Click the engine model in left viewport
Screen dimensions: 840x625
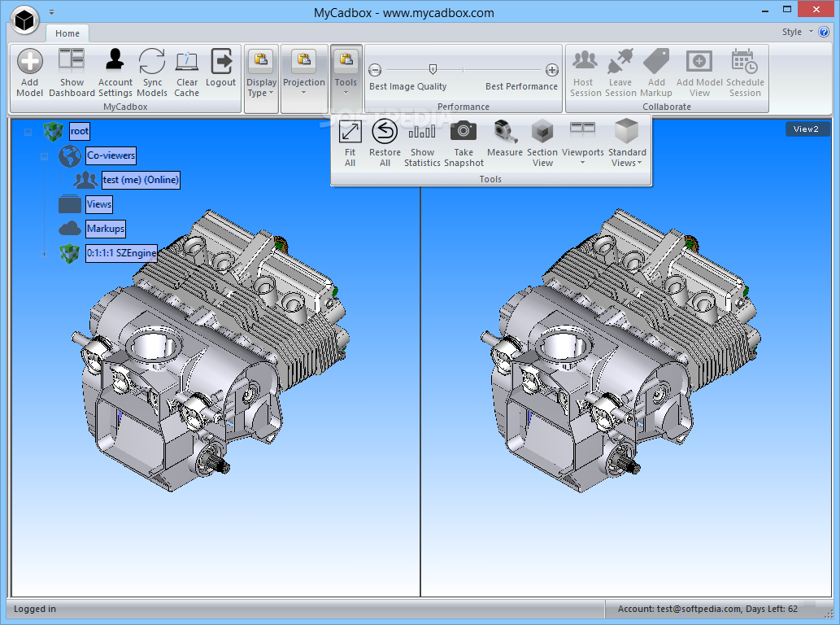tap(211, 351)
